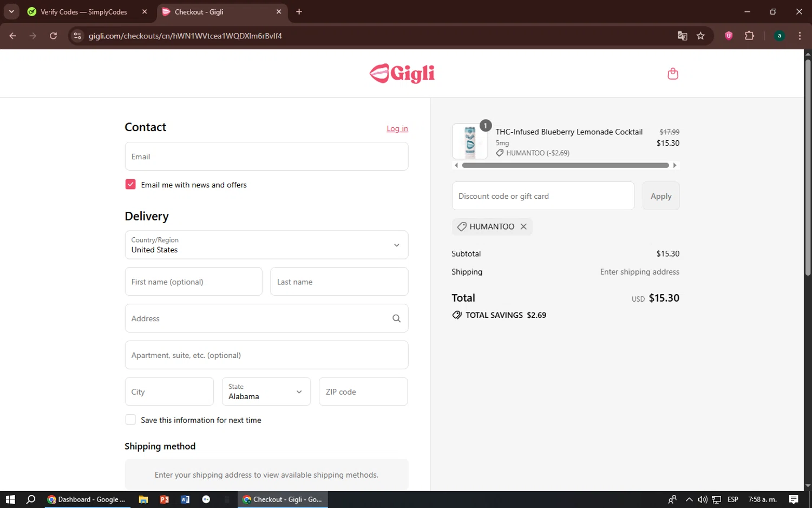This screenshot has width=812, height=508.
Task: Open Word from the taskbar
Action: click(x=185, y=499)
